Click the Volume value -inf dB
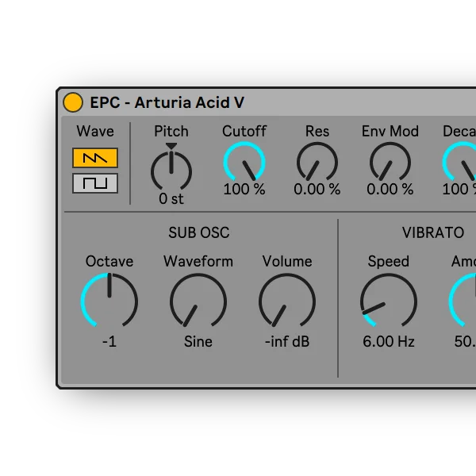This screenshot has height=476, width=476. [x=287, y=341]
